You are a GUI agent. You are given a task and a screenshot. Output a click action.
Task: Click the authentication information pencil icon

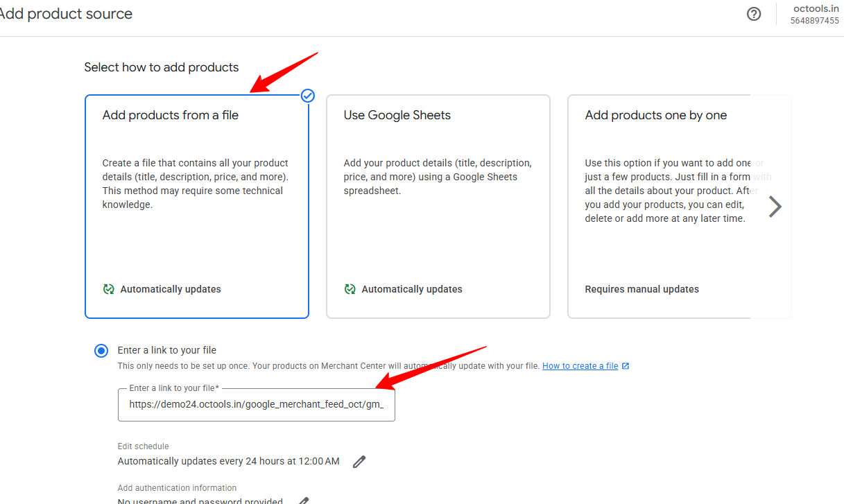coord(302,501)
